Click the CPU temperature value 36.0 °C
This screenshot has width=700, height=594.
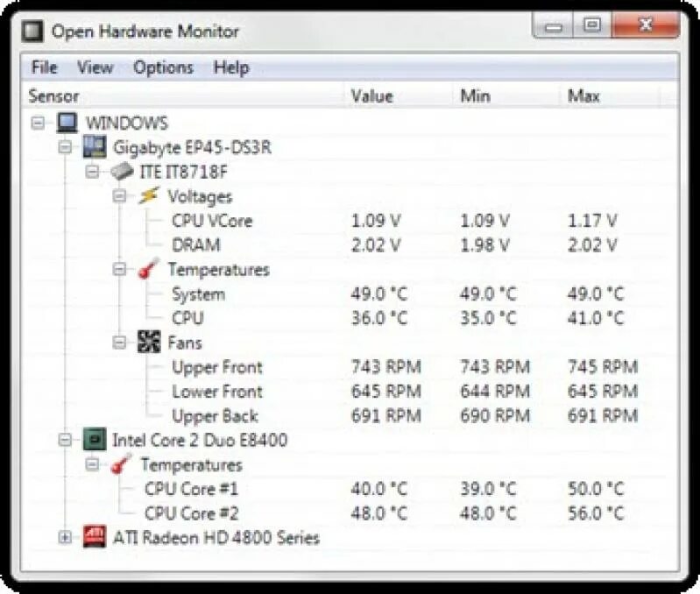[379, 318]
